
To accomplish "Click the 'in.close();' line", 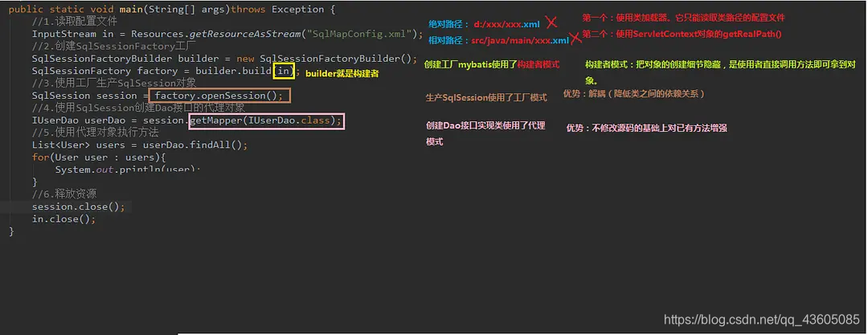I will coord(63,219).
